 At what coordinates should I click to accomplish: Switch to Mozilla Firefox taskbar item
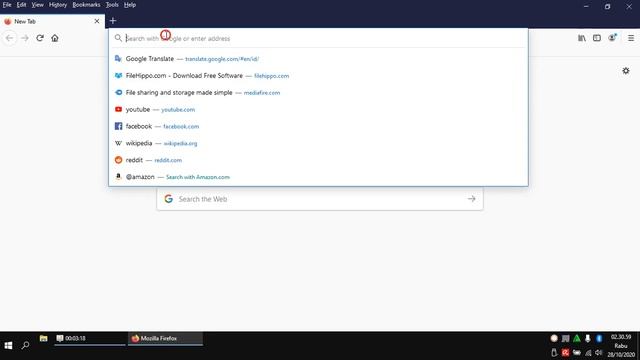pos(165,338)
